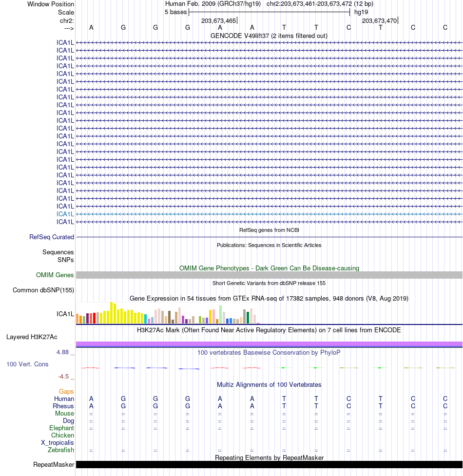
Task: Click the hg19 label beside the scale bar
Action: click(x=361, y=12)
